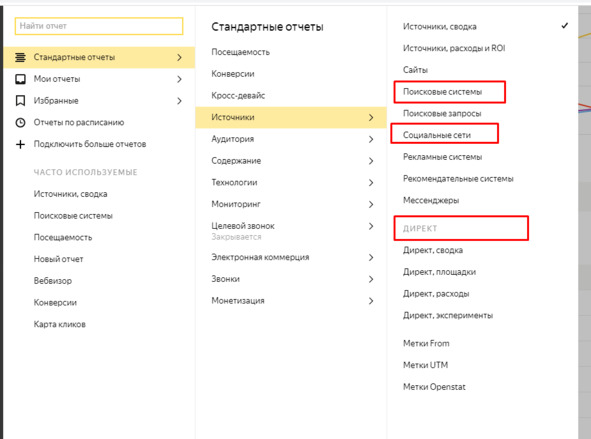
Task: Choose Директ, сводка report
Action: pos(433,250)
